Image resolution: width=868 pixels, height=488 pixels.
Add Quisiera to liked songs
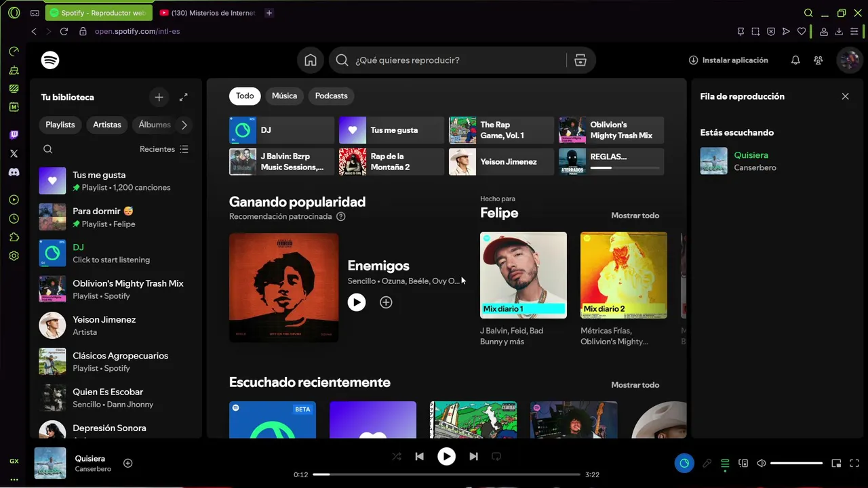click(127, 463)
